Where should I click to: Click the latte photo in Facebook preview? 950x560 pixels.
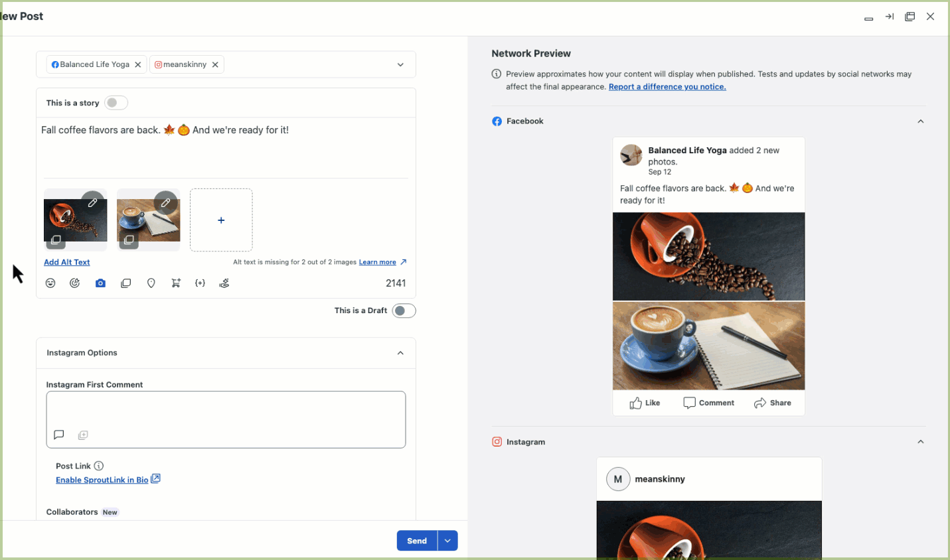tap(708, 346)
